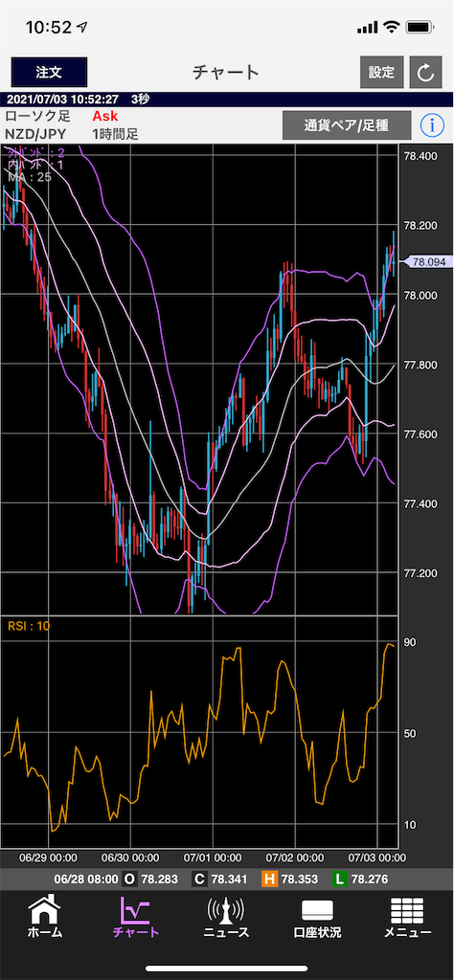
Task: Tap the green L low icon
Action: click(x=340, y=880)
